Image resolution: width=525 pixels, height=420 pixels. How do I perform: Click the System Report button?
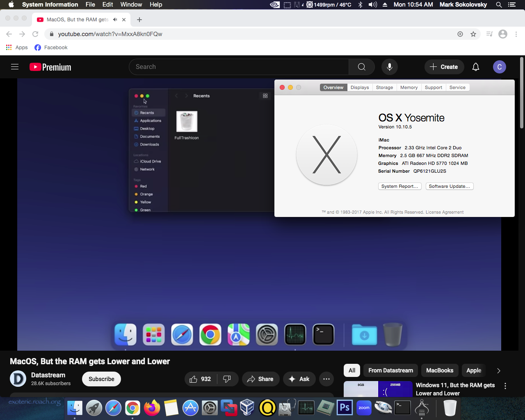(399, 186)
